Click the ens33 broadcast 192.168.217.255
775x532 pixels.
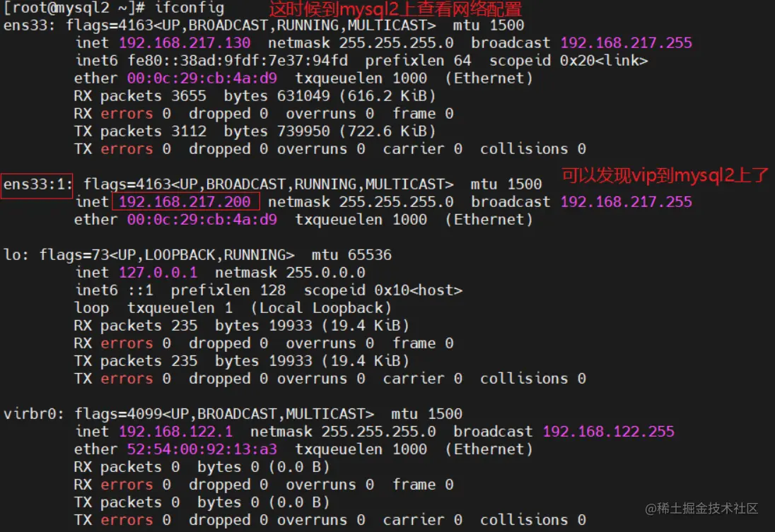click(x=627, y=43)
